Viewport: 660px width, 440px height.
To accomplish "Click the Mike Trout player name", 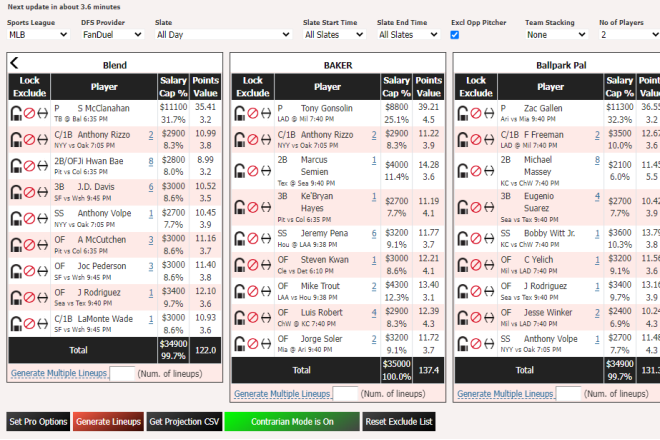I will click(320, 286).
